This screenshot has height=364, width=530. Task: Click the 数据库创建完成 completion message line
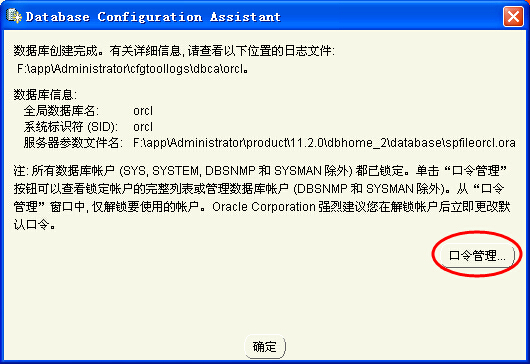click(174, 51)
